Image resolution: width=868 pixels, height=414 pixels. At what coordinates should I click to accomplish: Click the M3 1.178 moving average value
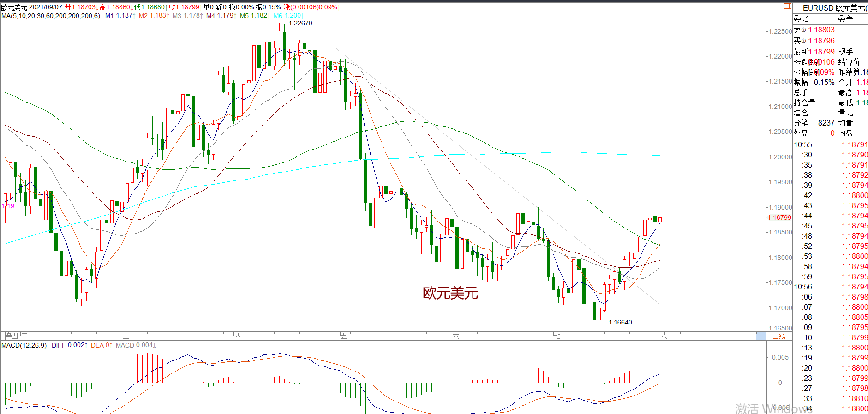click(188, 16)
